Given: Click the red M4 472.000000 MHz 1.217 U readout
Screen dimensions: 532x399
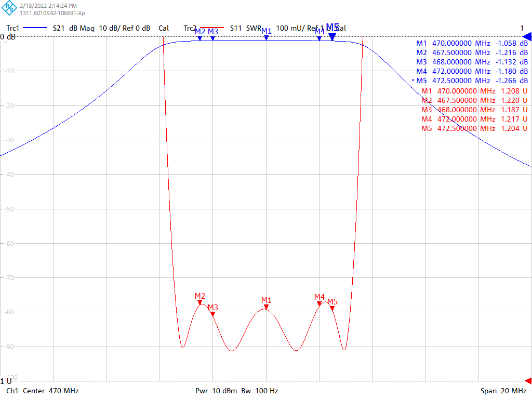Looking at the screenshot, I should tap(474, 119).
